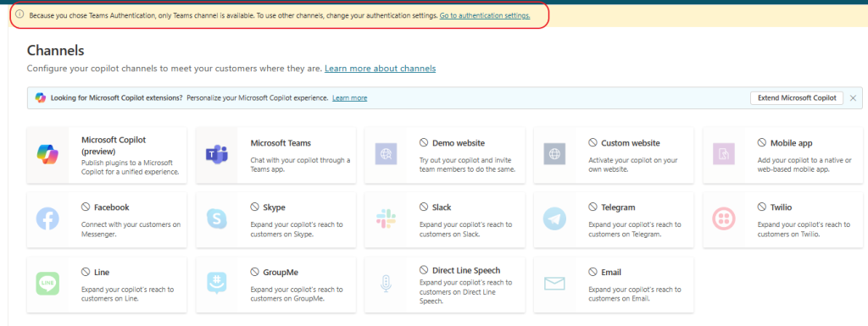868x326 pixels.
Task: Click the Mobile app channel icon
Action: tap(724, 154)
